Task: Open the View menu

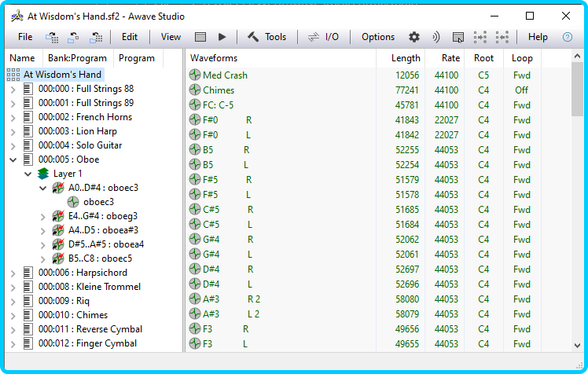Action: coord(171,37)
